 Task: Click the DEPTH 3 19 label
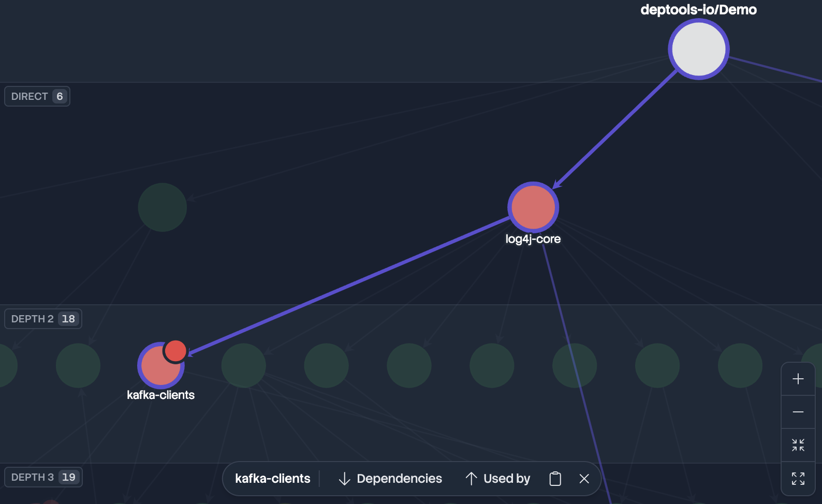43,477
